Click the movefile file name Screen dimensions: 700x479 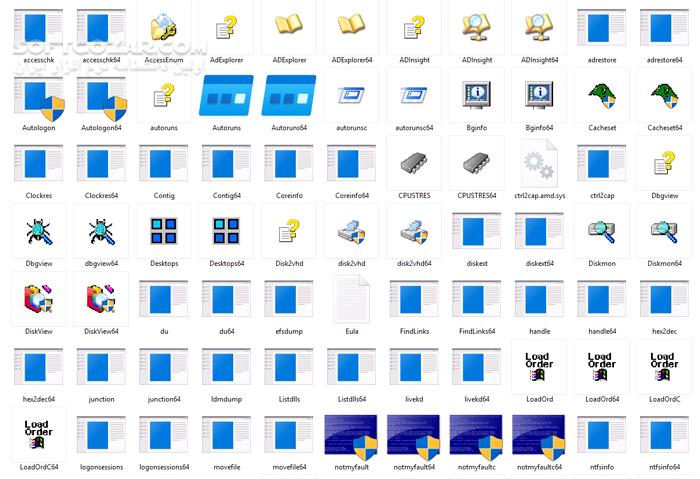[226, 467]
